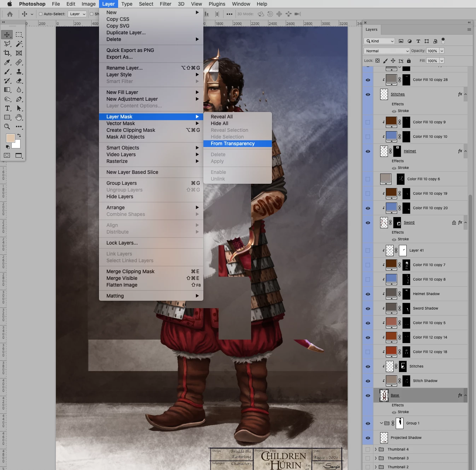This screenshot has width=476, height=470.
Task: Hide the Stitches layer with stroke
Action: point(368,94)
